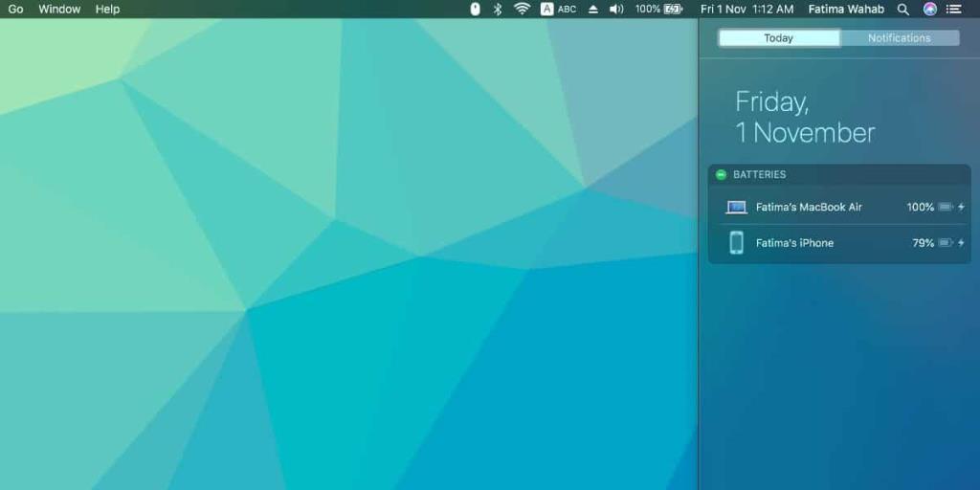The width and height of the screenshot is (980, 490).
Task: Open the ABC input source menu
Action: click(558, 9)
